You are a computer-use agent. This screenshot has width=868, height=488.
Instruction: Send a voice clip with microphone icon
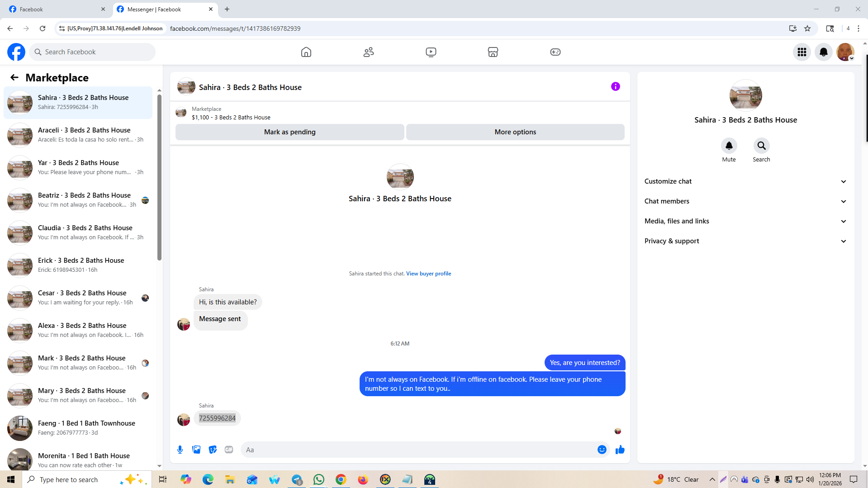coord(180,450)
